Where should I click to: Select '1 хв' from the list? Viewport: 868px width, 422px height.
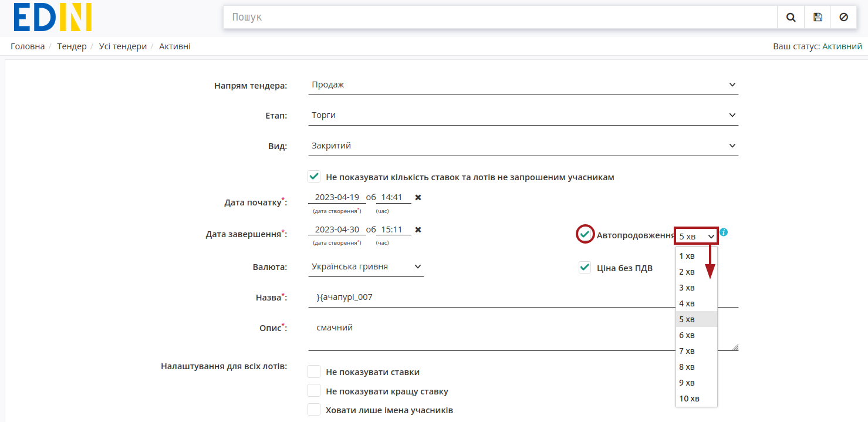point(697,256)
